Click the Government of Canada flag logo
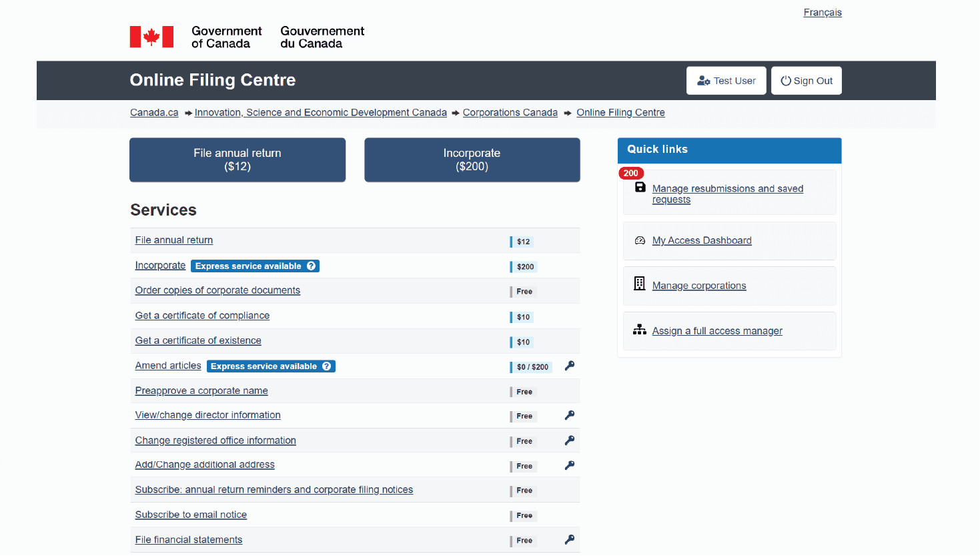Viewport: 980px width, 556px height. point(151,37)
